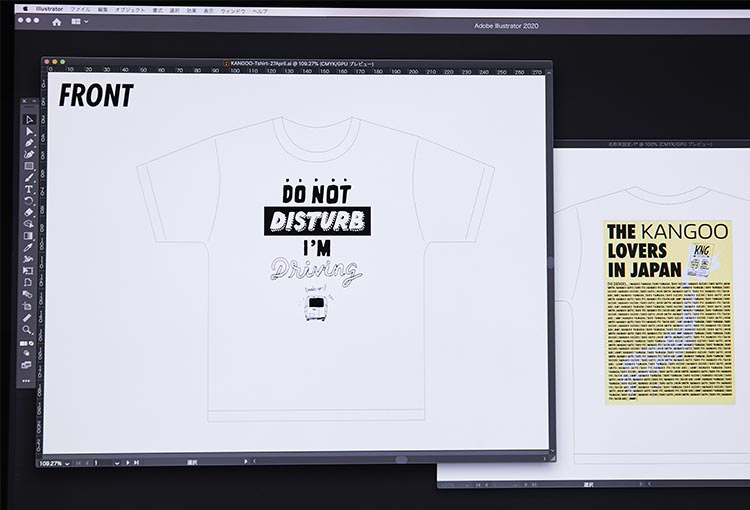Select the Direct Selection tool
Viewport: 750px width, 510px height.
(29, 131)
